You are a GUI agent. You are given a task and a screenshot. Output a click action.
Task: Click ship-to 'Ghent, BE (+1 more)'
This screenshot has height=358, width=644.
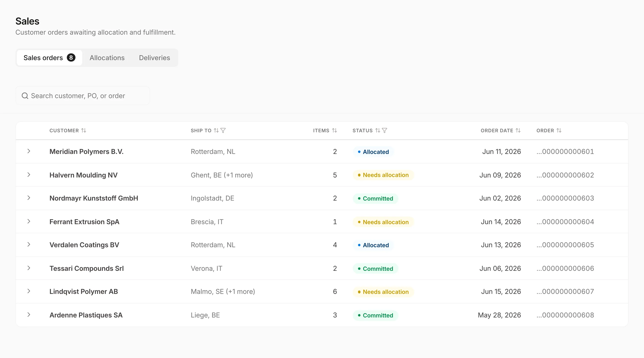point(222,175)
